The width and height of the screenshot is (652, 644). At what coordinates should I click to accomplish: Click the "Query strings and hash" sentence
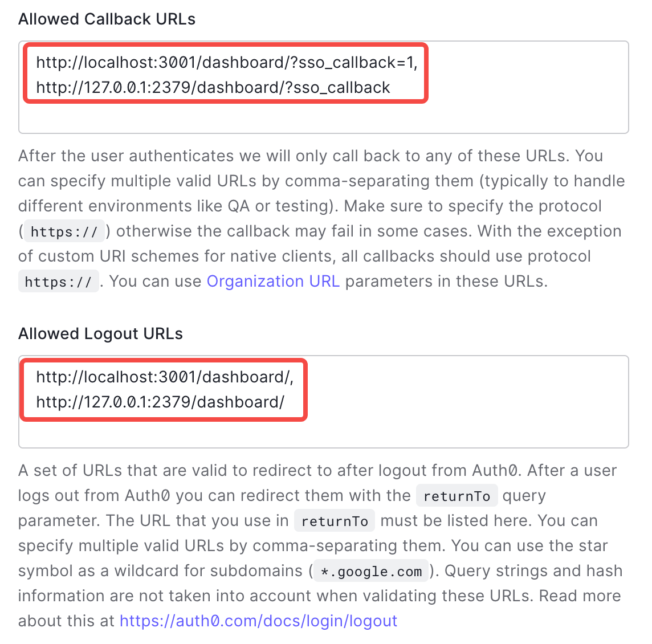click(533, 571)
